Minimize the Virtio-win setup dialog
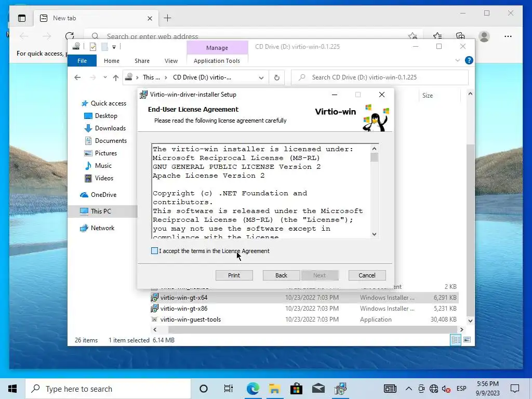 (x=335, y=95)
